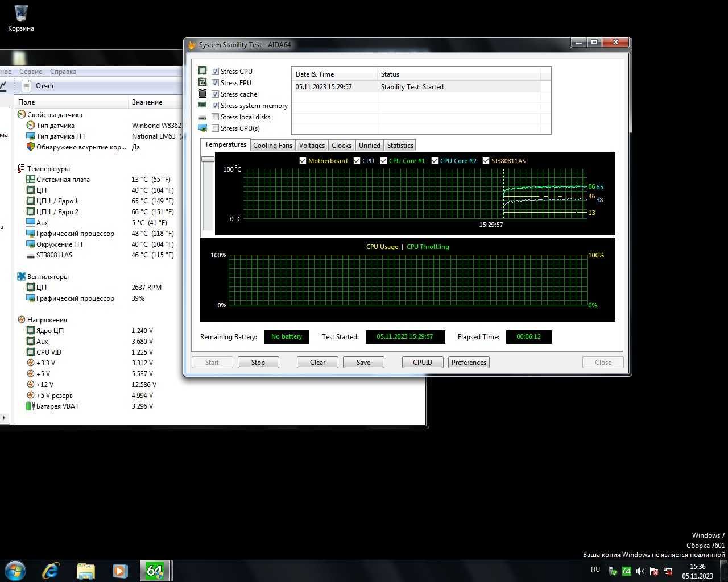Open the Voltages tab
This screenshot has height=582, width=728.
pos(312,145)
